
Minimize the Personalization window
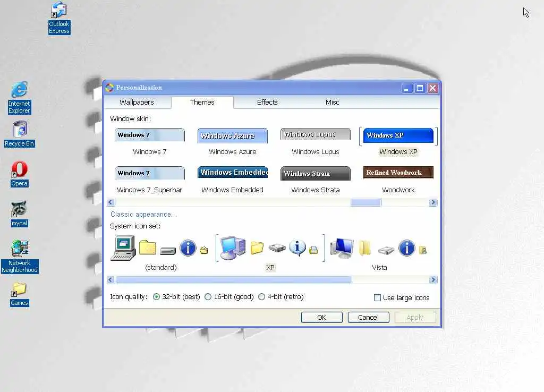point(407,88)
